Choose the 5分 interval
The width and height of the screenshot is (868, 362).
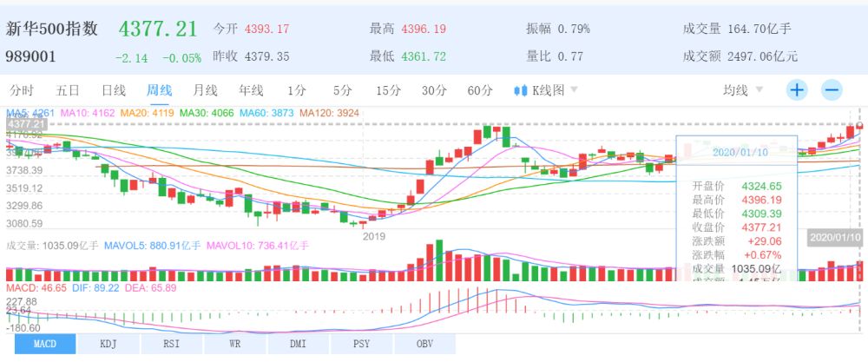coord(342,90)
